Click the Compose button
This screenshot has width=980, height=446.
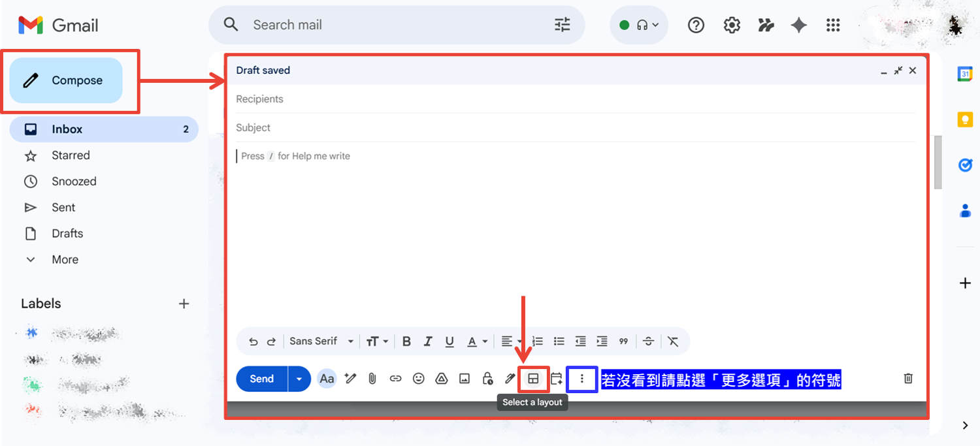67,81
